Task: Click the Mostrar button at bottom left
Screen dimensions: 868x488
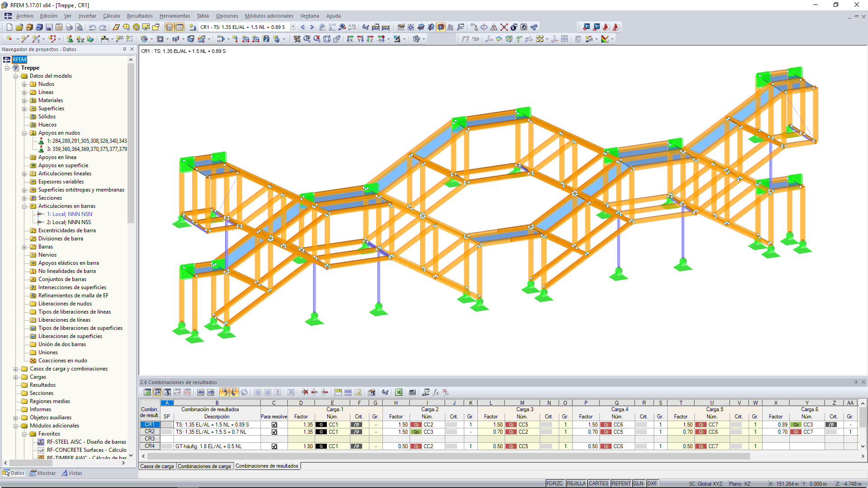Action: pyautogui.click(x=43, y=473)
